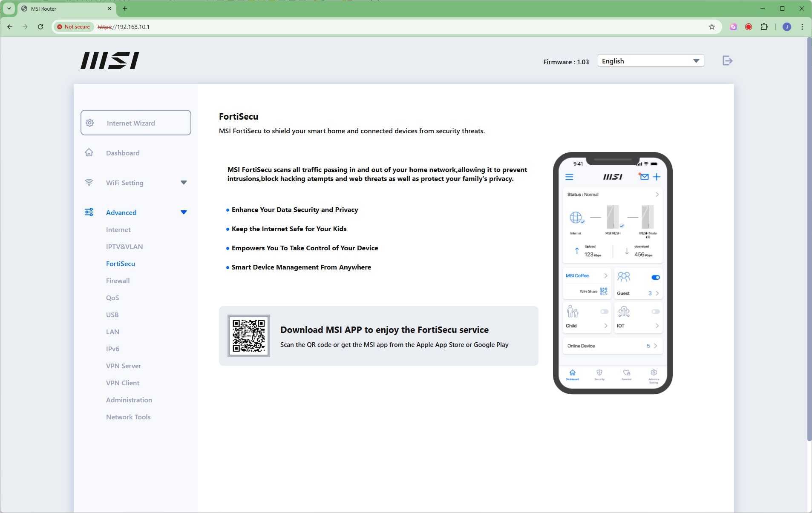Image resolution: width=812 pixels, height=513 pixels.
Task: Click the FortiSecu QR code image
Action: point(249,336)
